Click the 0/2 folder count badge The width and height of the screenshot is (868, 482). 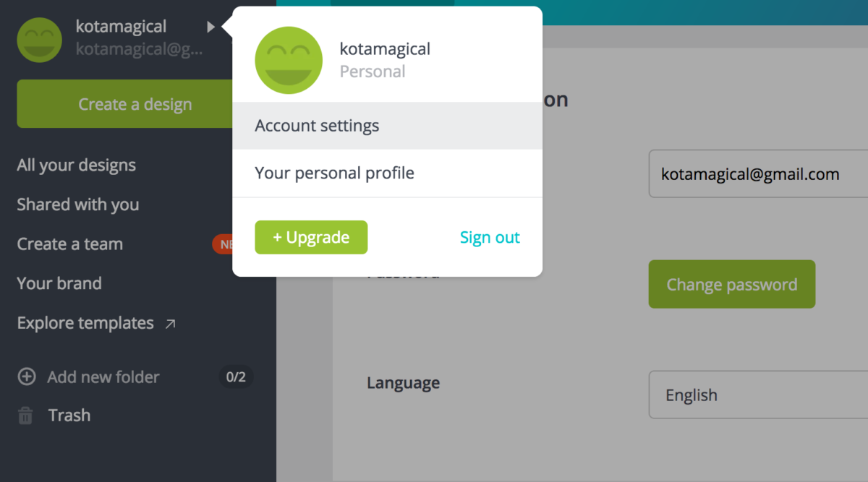point(236,376)
